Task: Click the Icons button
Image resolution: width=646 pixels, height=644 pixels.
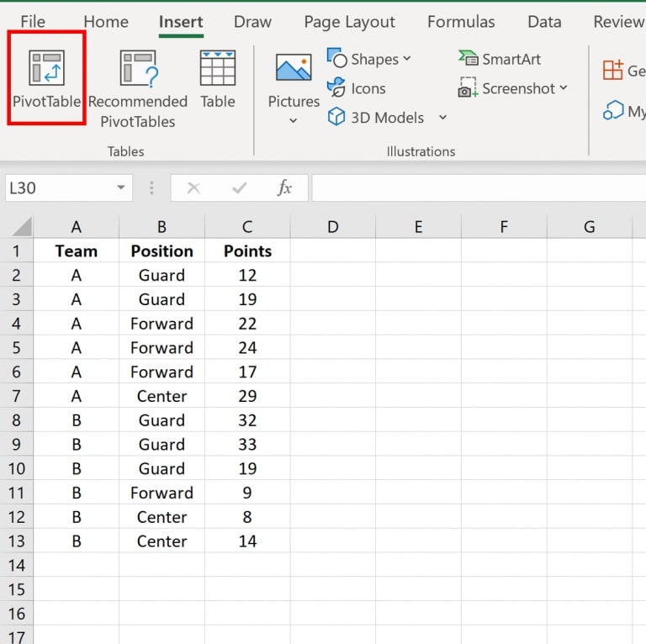Action: (357, 88)
